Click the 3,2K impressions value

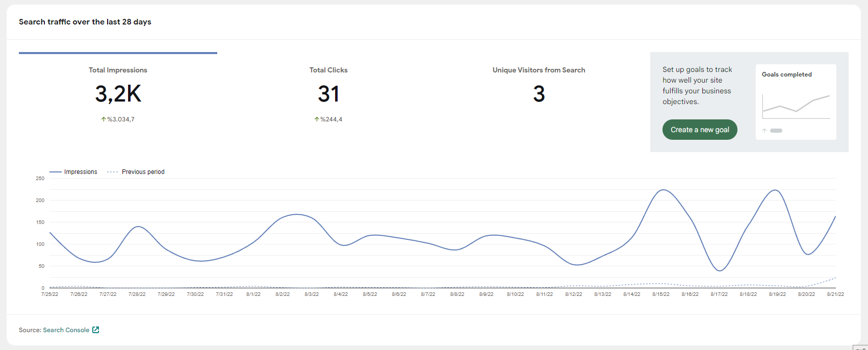118,94
